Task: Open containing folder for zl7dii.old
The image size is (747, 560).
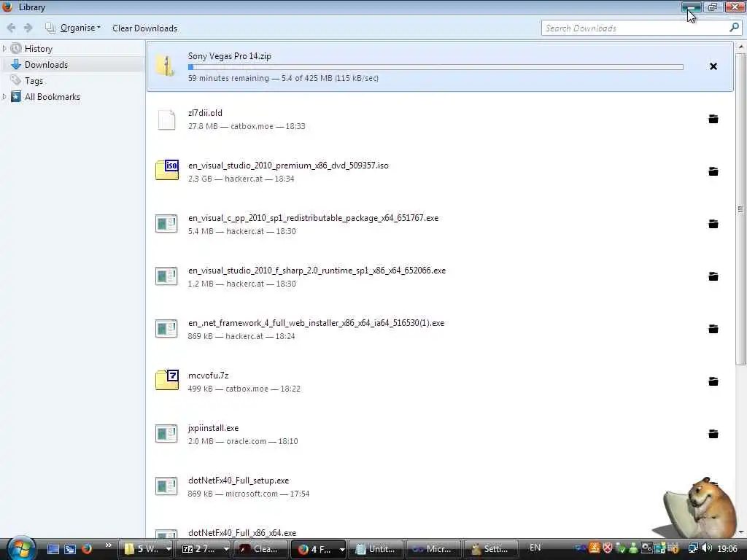Action: (x=713, y=119)
